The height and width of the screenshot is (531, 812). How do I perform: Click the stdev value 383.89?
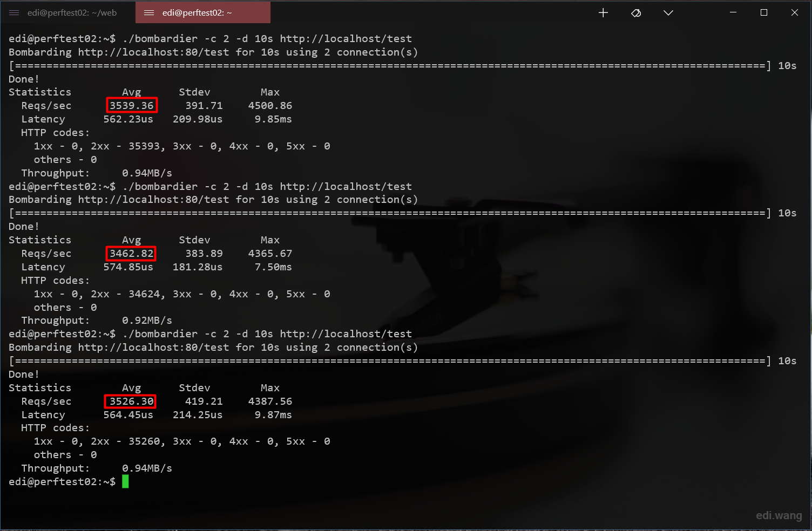click(x=204, y=253)
